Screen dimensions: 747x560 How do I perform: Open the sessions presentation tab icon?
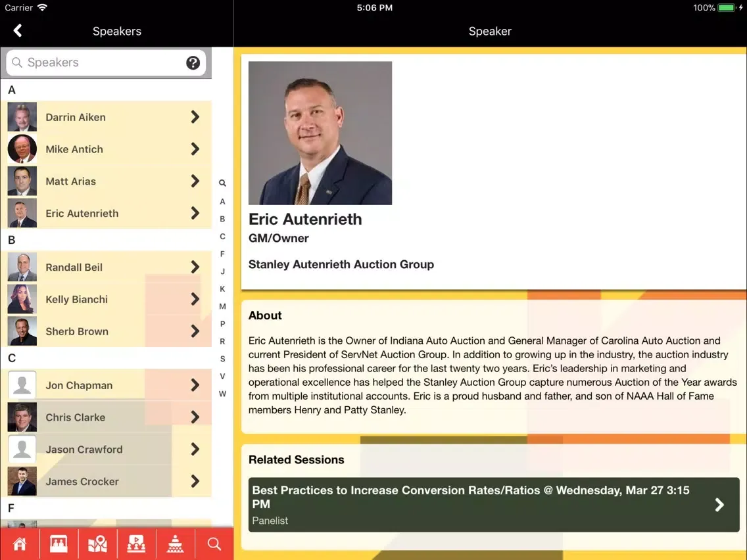[136, 544]
